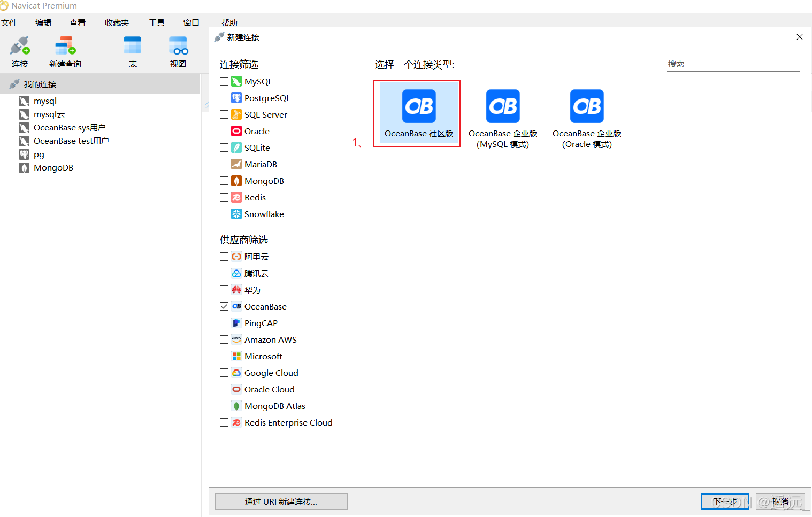The width and height of the screenshot is (812, 517).
Task: Click the Amazon AWS logo icon
Action: pyautogui.click(x=236, y=339)
